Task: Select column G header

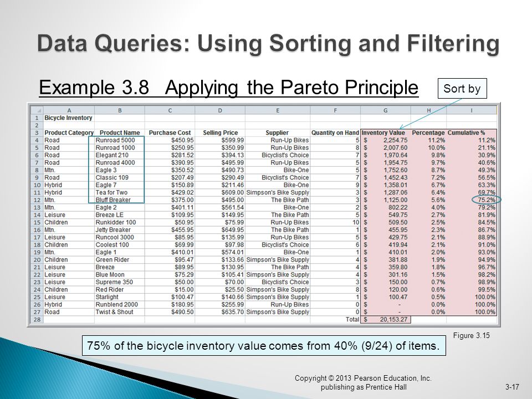Action: (386, 110)
